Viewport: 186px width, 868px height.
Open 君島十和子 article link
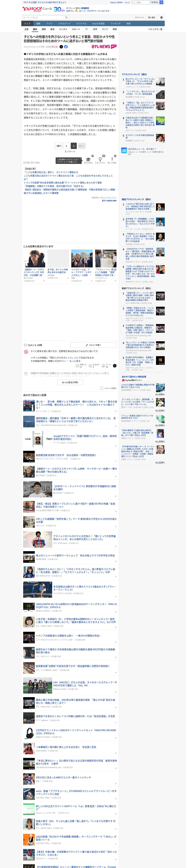[76, 823]
